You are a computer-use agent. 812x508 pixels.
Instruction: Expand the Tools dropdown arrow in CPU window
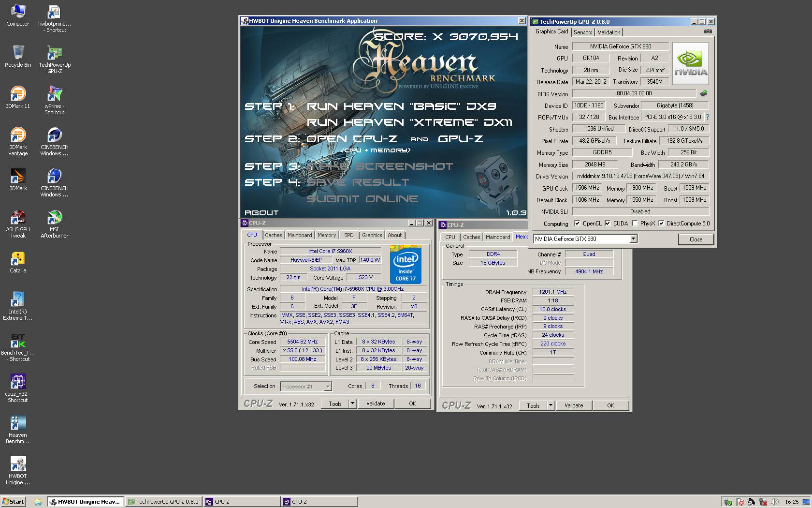353,403
